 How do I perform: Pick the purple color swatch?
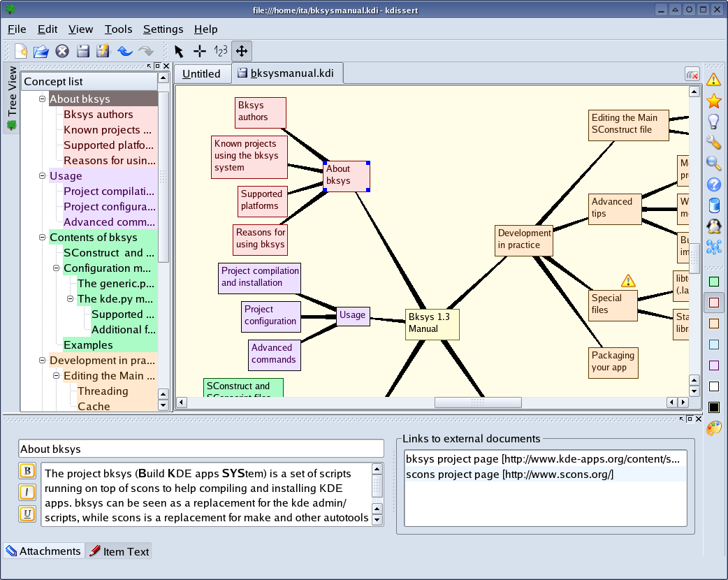coord(714,365)
